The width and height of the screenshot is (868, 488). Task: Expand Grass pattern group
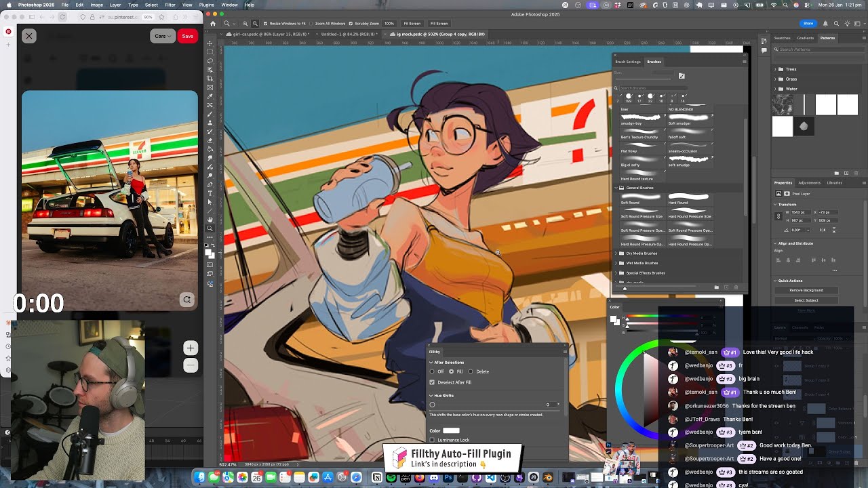click(x=775, y=79)
